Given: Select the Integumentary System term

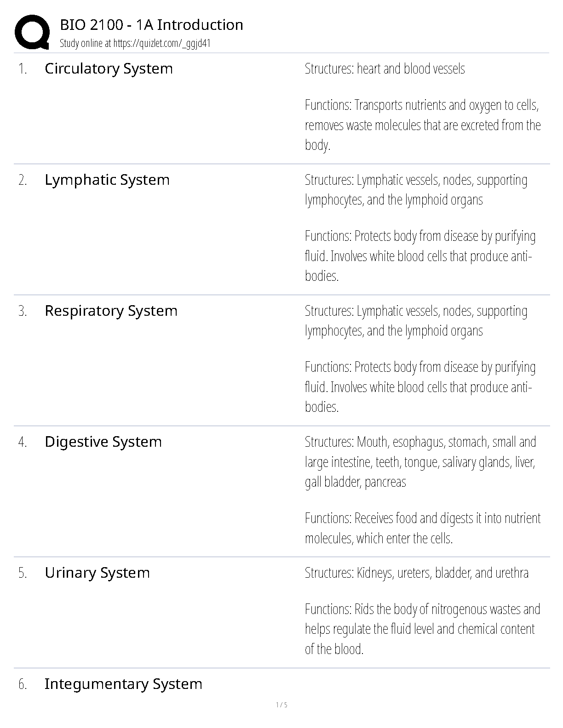Looking at the screenshot, I should [123, 684].
